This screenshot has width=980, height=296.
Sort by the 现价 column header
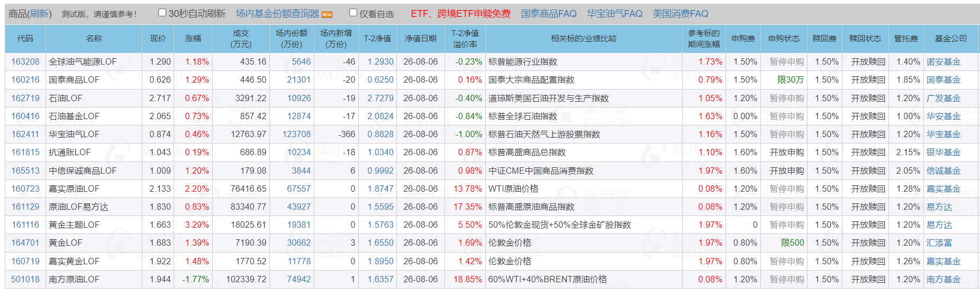(x=158, y=39)
